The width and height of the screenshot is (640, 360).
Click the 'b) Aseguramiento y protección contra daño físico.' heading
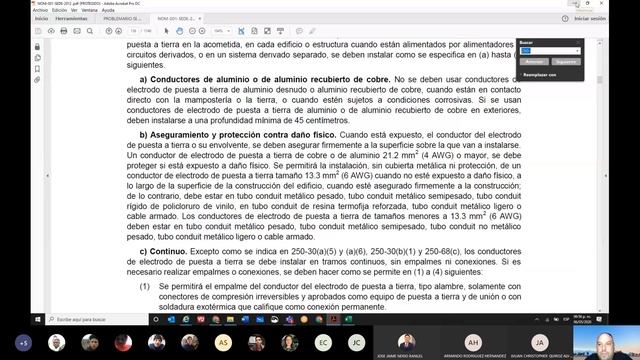pos(238,135)
